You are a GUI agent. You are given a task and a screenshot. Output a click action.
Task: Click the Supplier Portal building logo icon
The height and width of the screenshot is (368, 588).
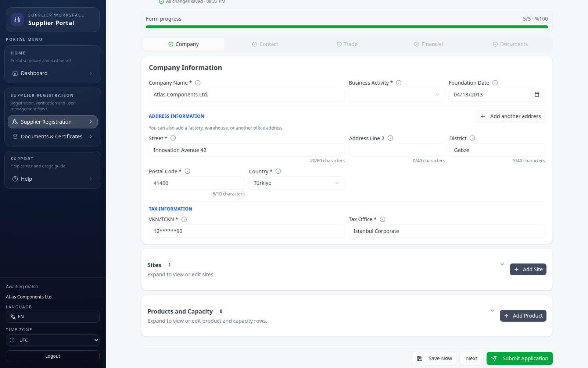point(17,20)
